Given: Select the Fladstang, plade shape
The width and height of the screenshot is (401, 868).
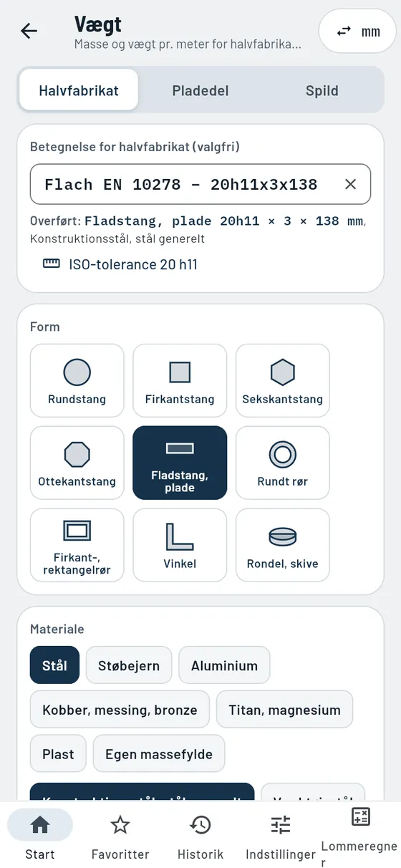Looking at the screenshot, I should 180,463.
